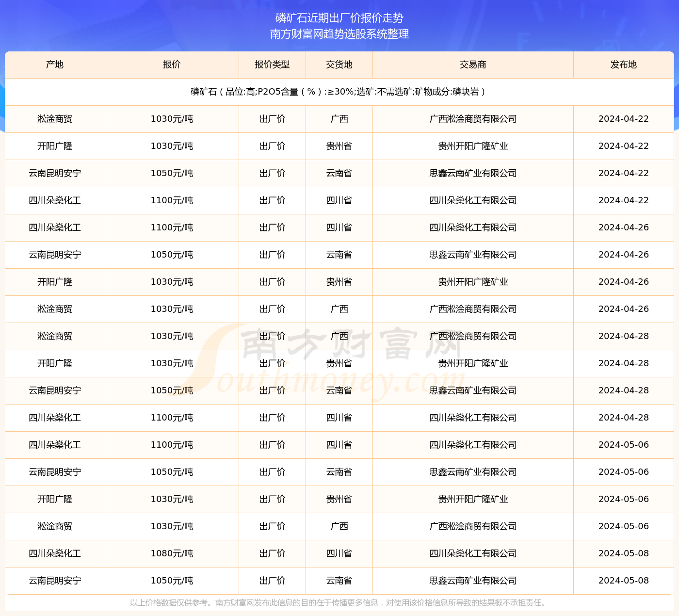Click the 2024-04-28 date for 广西淞淦商贸有限公司
This screenshot has width=679, height=616.
click(624, 336)
